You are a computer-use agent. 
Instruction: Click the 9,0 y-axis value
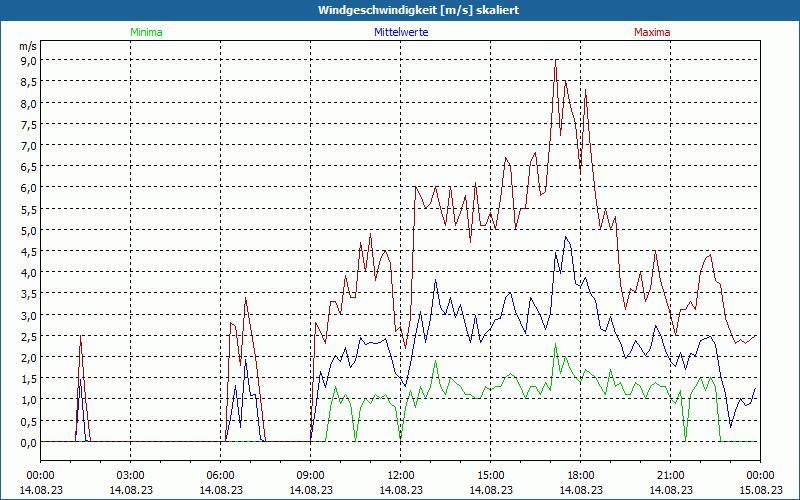click(x=29, y=61)
